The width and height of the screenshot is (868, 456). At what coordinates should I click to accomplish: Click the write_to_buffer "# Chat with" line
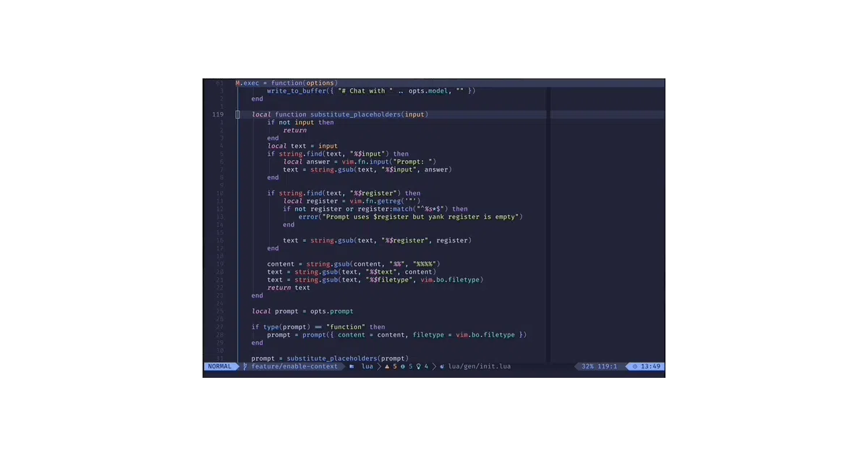coord(371,90)
